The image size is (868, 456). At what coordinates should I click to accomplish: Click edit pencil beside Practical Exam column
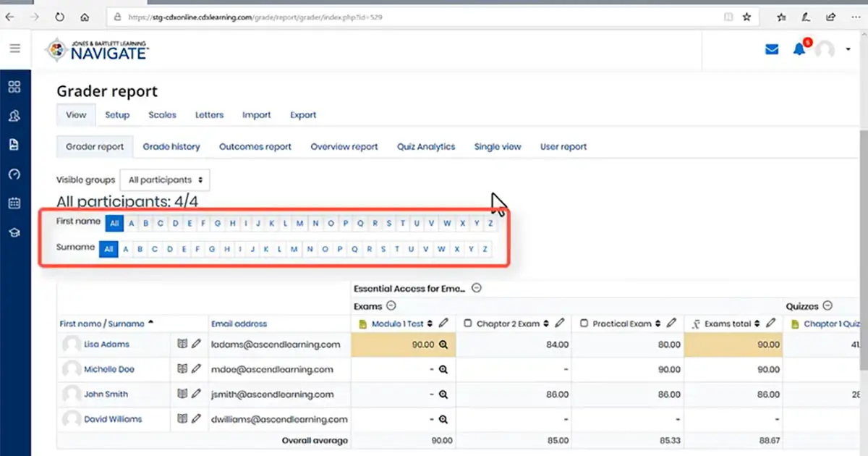coord(672,324)
